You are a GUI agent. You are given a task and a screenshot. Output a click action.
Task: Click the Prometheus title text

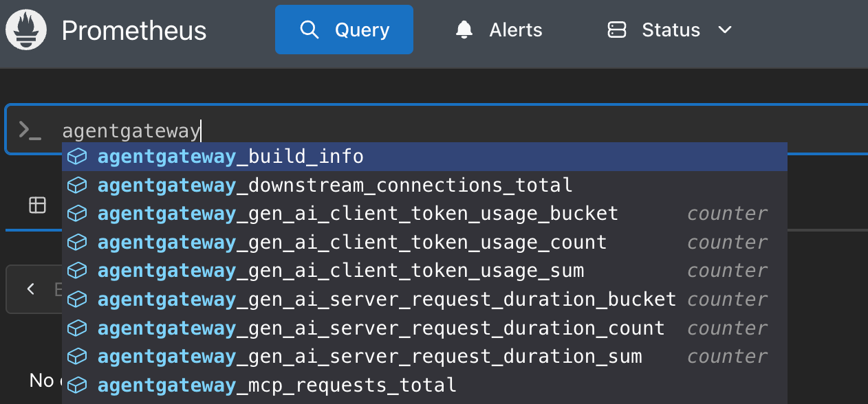click(134, 31)
